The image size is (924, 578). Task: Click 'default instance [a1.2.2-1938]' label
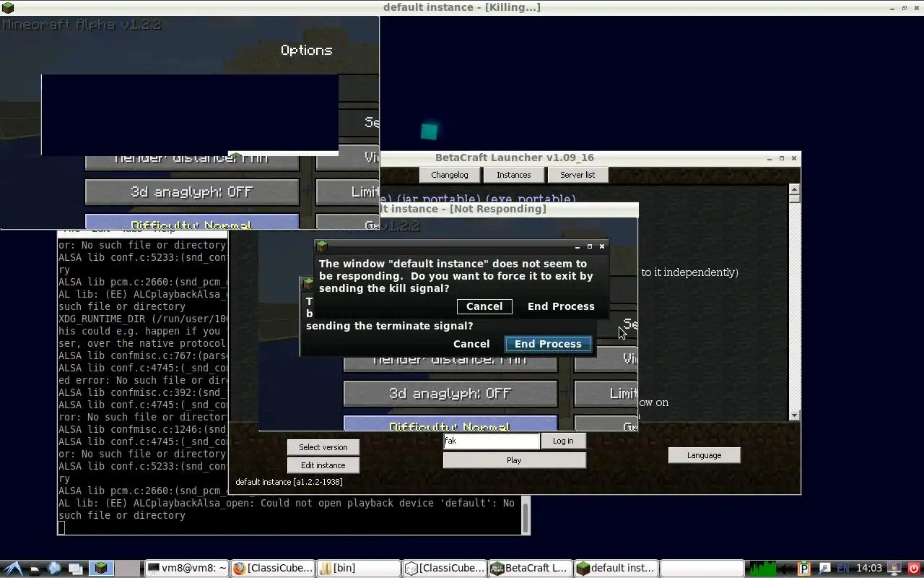(289, 482)
